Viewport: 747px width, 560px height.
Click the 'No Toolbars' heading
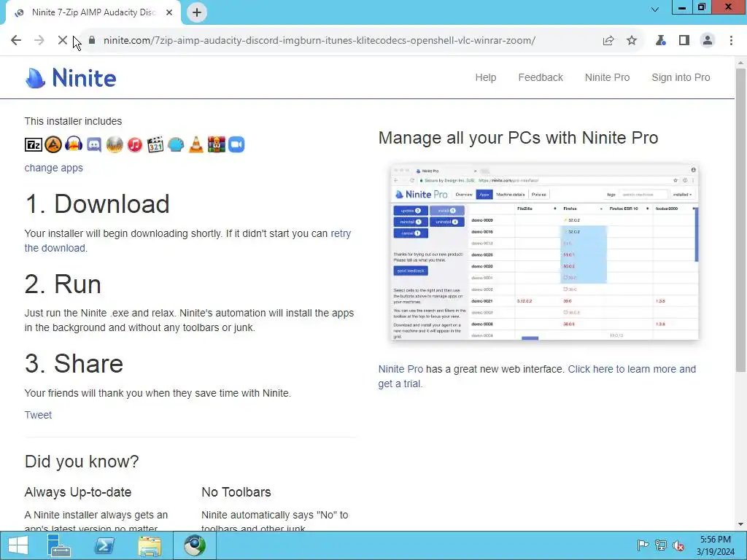tap(236, 492)
